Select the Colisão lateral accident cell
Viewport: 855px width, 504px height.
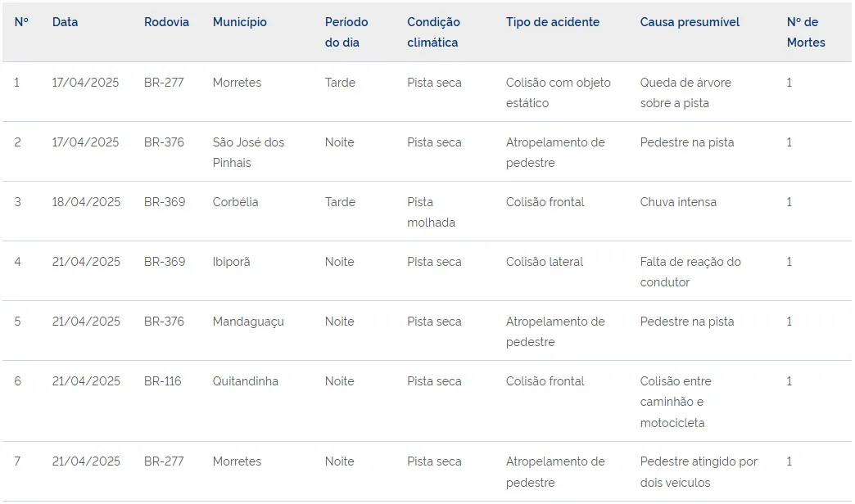click(x=544, y=262)
